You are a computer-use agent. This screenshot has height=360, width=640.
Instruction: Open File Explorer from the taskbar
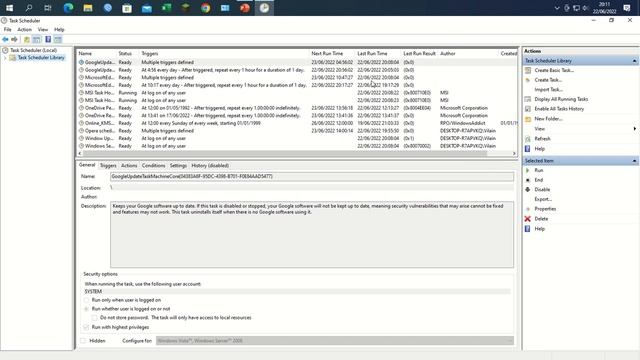pyautogui.click(x=88, y=8)
